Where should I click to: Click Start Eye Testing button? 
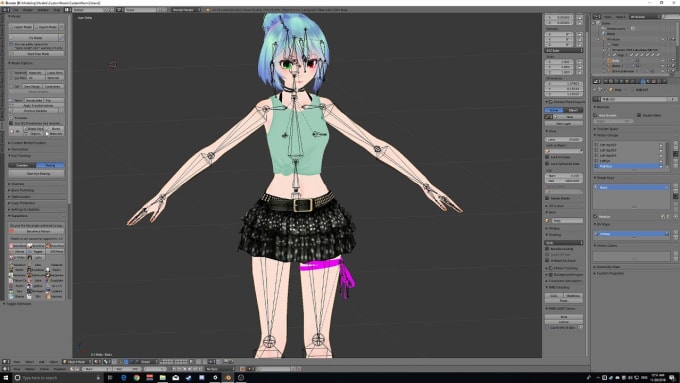coord(37,173)
